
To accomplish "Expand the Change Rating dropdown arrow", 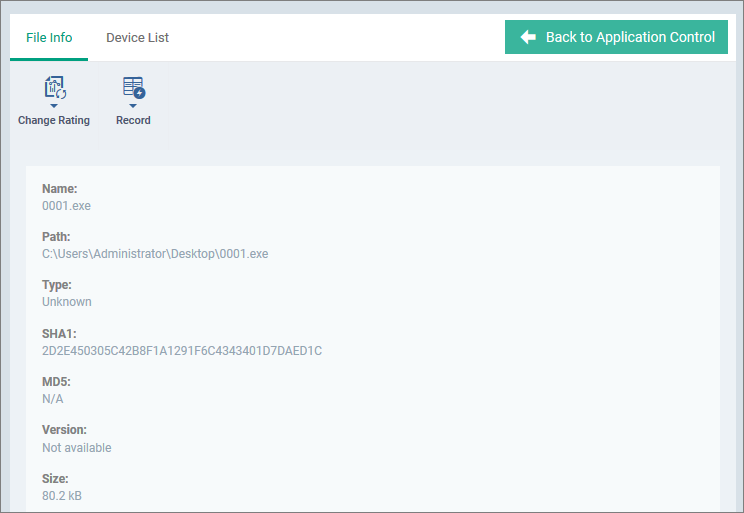I will pyautogui.click(x=54, y=106).
